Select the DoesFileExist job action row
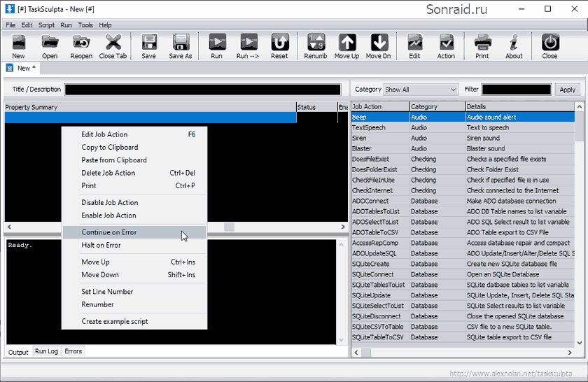 (x=463, y=159)
